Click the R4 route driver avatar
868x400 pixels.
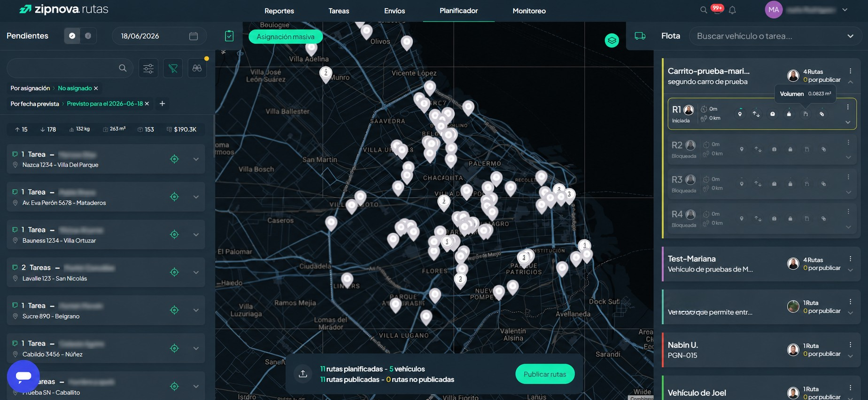click(x=690, y=215)
